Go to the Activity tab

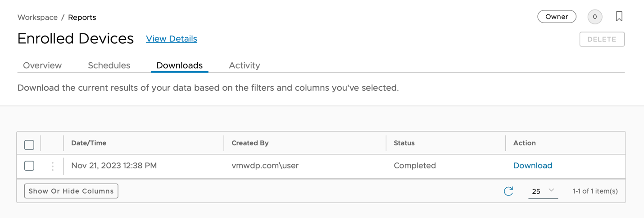[245, 65]
